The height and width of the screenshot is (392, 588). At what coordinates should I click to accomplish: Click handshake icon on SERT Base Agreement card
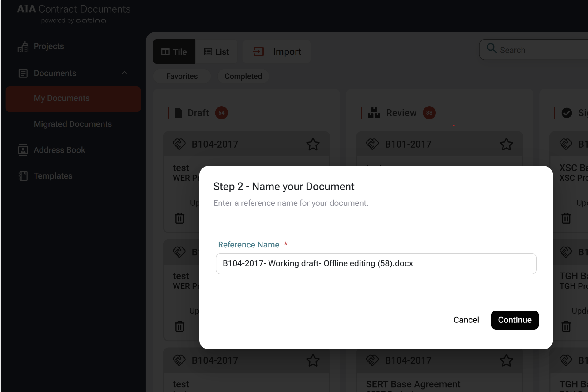[x=372, y=360]
